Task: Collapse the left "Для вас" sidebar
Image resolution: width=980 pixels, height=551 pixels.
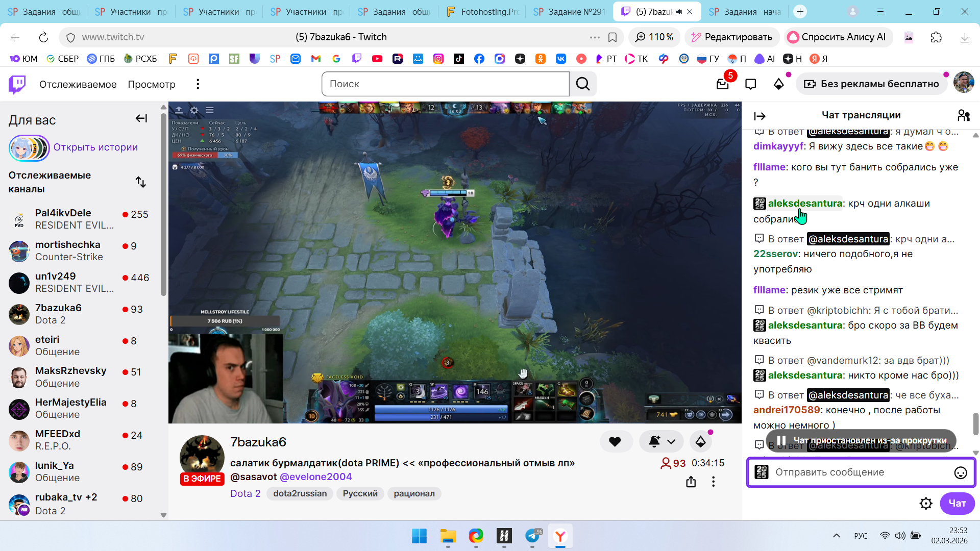Action: 141,119
